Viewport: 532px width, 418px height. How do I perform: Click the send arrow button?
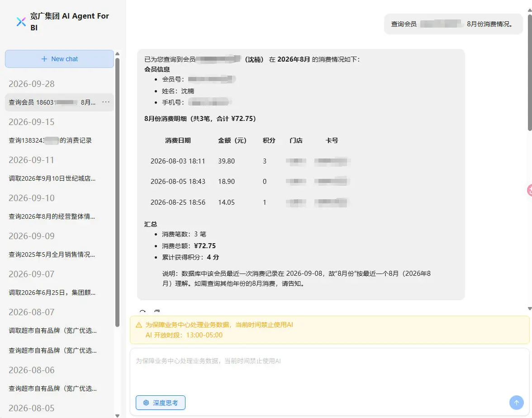pos(517,403)
